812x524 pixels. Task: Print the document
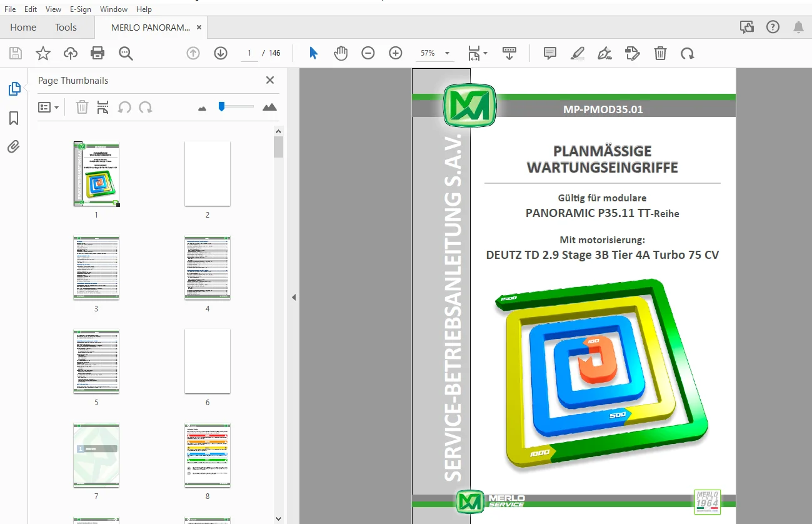98,53
